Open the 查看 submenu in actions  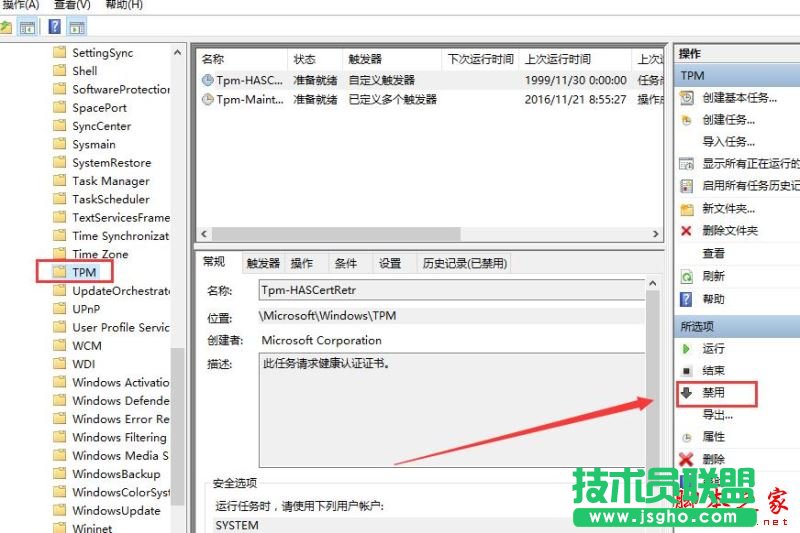click(713, 253)
